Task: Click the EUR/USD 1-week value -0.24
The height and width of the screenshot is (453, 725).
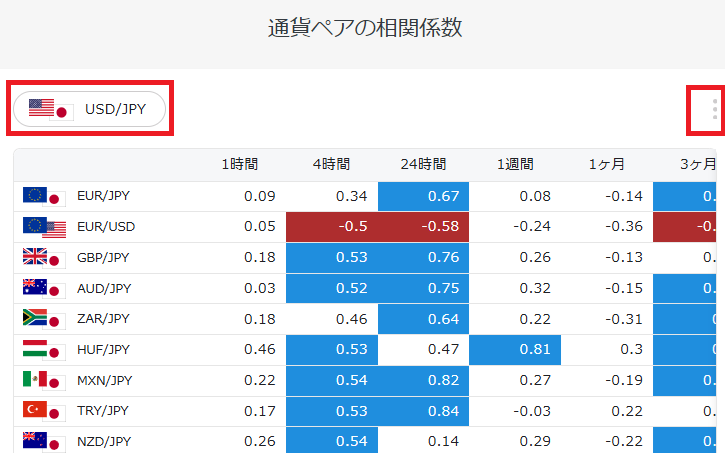Action: coord(532,226)
